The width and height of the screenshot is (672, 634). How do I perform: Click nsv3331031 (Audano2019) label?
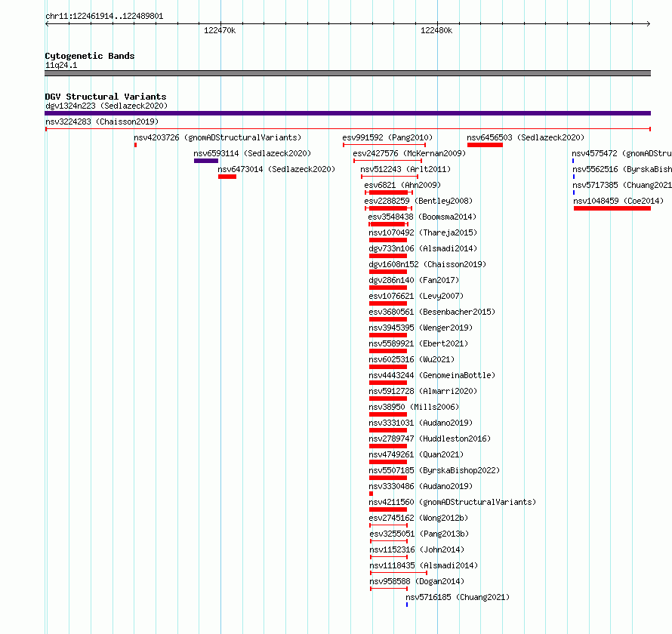click(x=421, y=423)
